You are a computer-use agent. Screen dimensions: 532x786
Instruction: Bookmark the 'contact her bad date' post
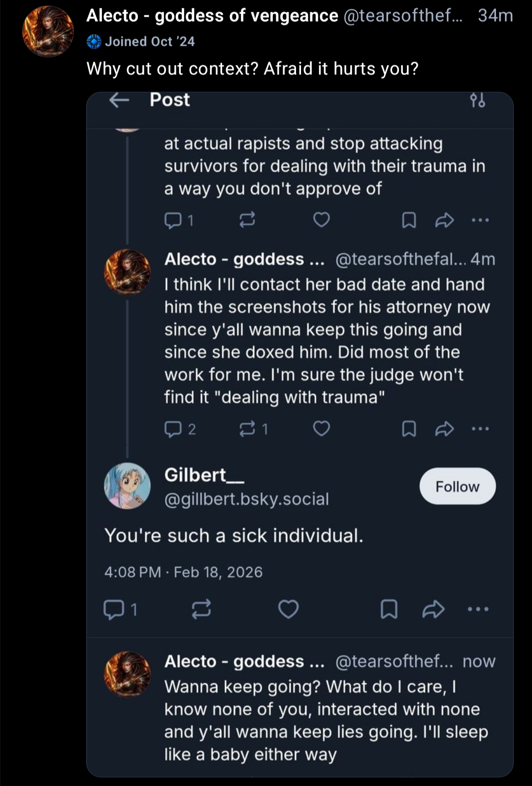(409, 429)
